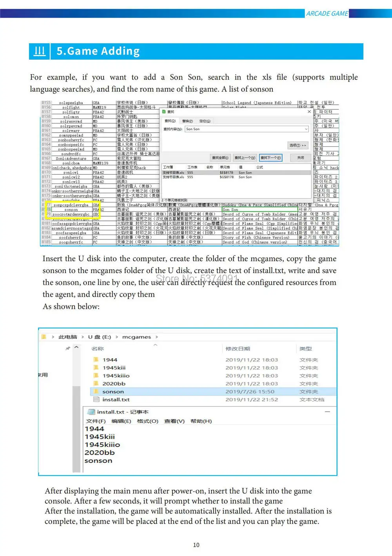This screenshot has height=556, width=392.
Task: Select the sonson cell in the spreadsheet
Action: point(72,210)
